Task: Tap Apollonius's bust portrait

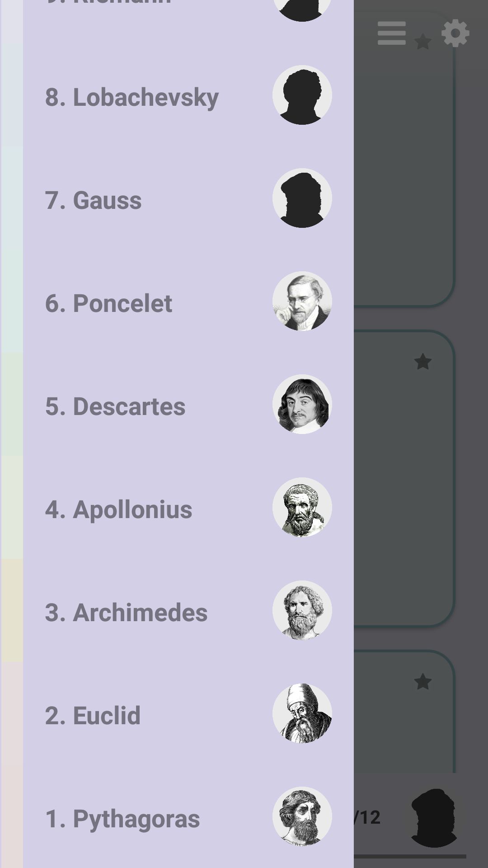Action: [302, 507]
